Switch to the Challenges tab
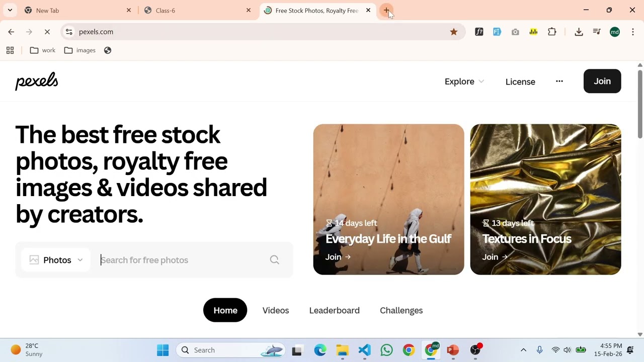Viewport: 644px width, 362px height. click(401, 310)
